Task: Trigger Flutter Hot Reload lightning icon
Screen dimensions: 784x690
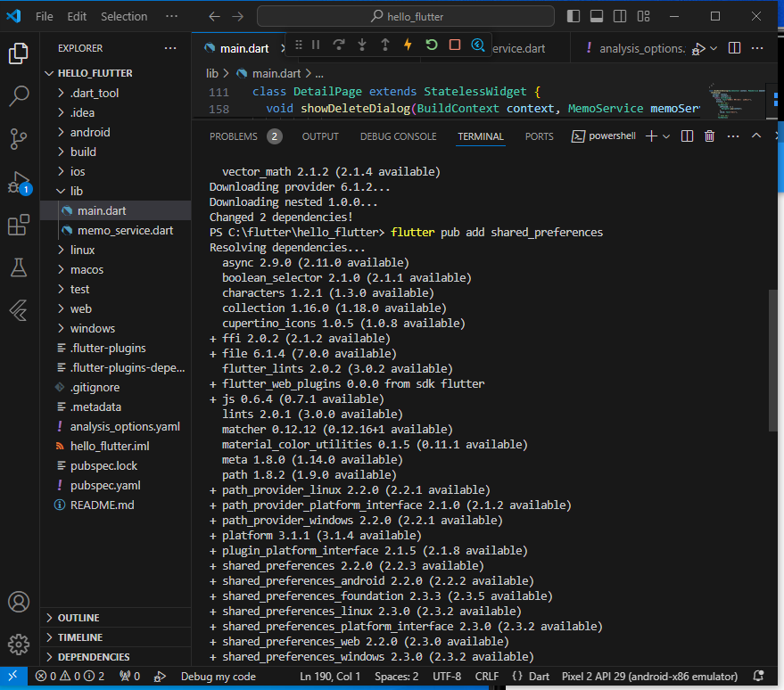Action: [408, 45]
